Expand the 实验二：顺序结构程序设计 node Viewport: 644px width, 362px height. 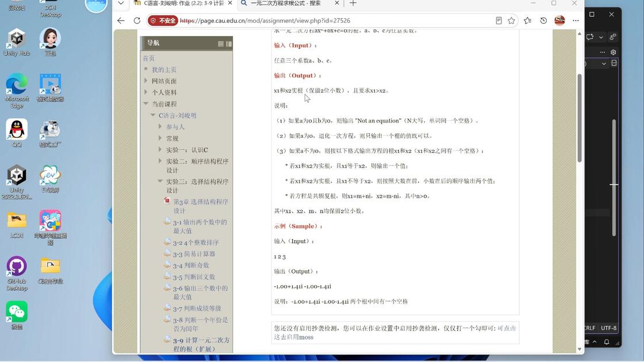point(160,161)
